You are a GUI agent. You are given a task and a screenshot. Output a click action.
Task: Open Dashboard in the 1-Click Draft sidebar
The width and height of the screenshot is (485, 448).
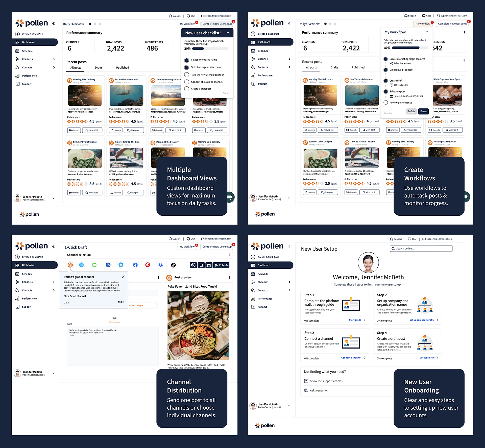coord(35,265)
